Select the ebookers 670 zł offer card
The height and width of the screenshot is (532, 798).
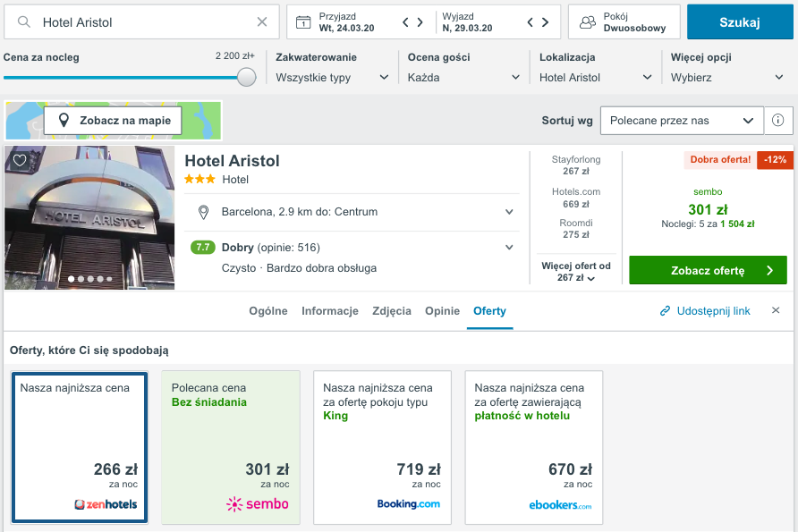point(534,447)
